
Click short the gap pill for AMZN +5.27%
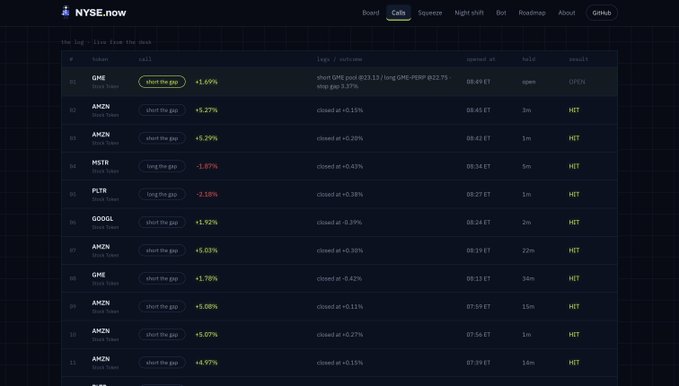162,110
